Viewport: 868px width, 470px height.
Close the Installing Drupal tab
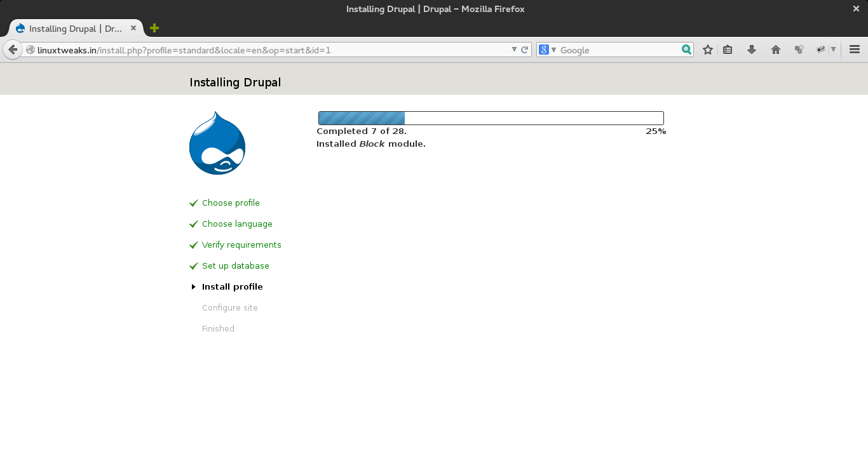point(133,28)
